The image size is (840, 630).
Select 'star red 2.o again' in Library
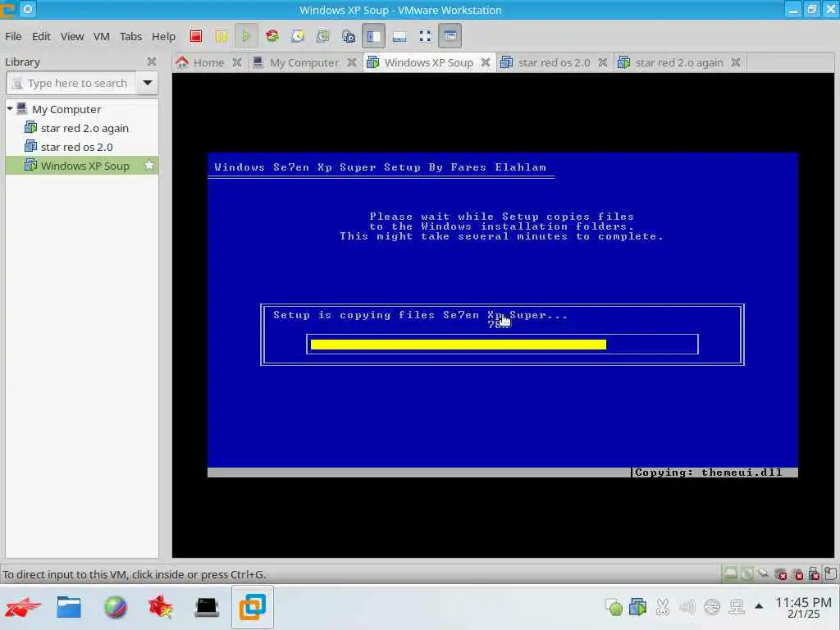84,128
